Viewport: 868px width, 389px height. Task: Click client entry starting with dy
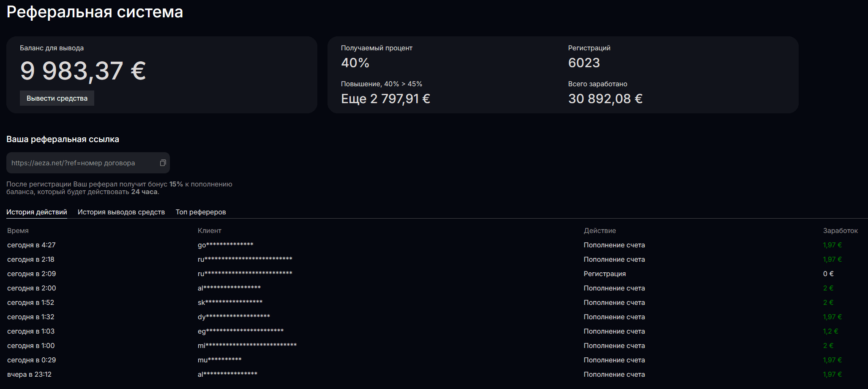[x=234, y=317]
